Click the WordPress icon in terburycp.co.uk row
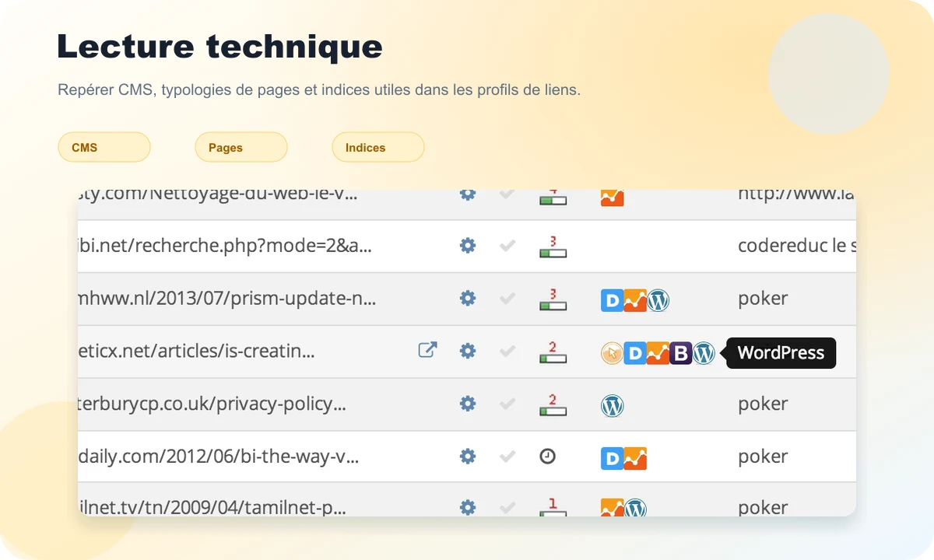The width and height of the screenshot is (934, 560). [613, 406]
